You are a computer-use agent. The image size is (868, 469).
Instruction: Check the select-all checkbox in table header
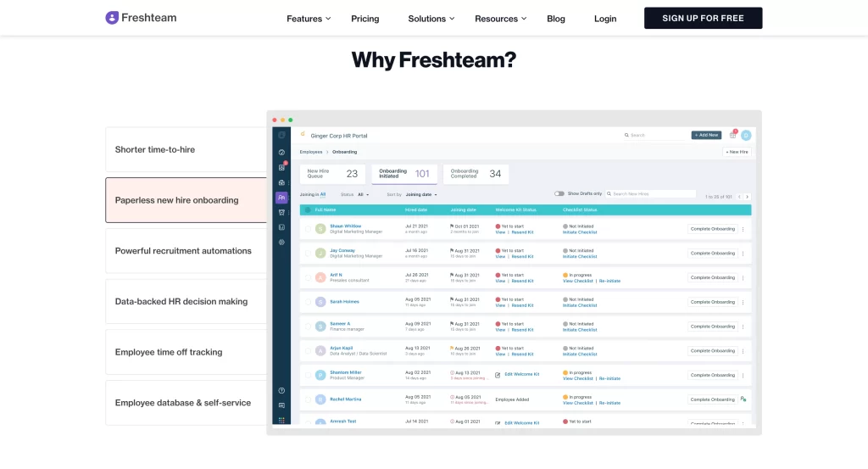[308, 209]
